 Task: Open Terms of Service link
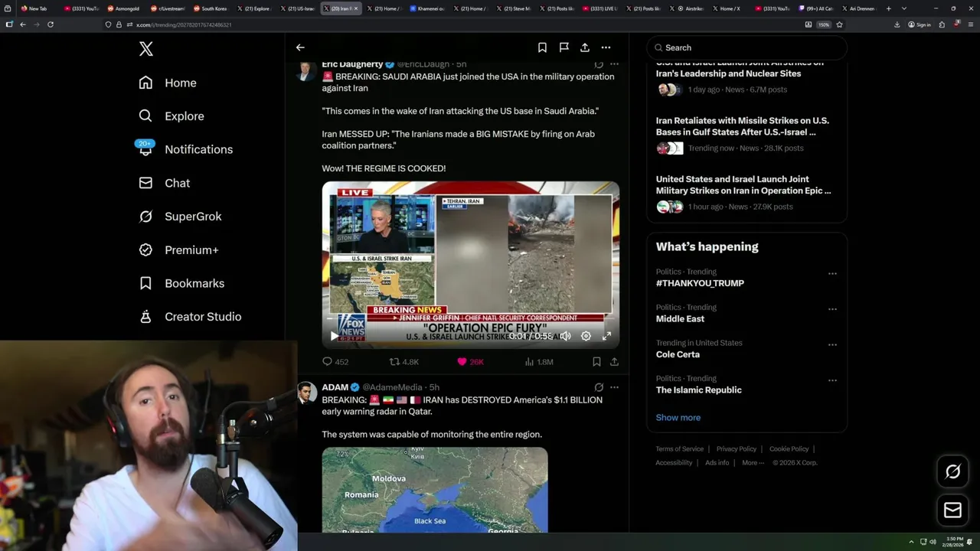click(679, 449)
